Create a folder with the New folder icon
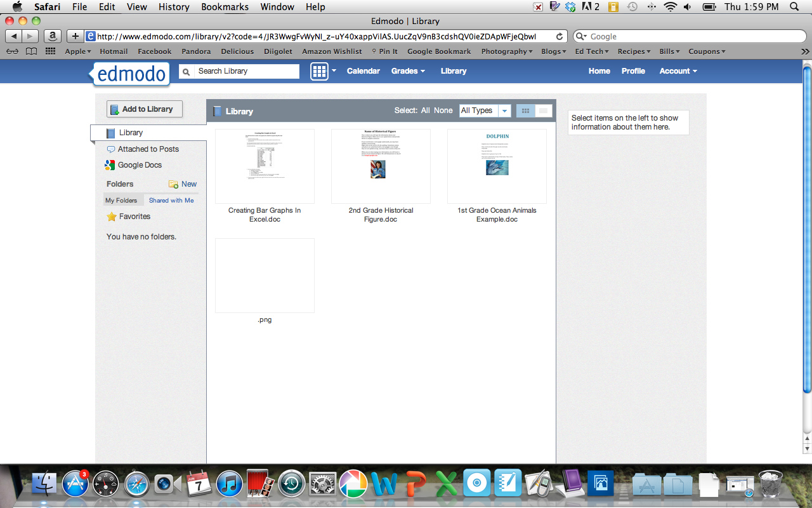The image size is (812, 508). pos(173,184)
